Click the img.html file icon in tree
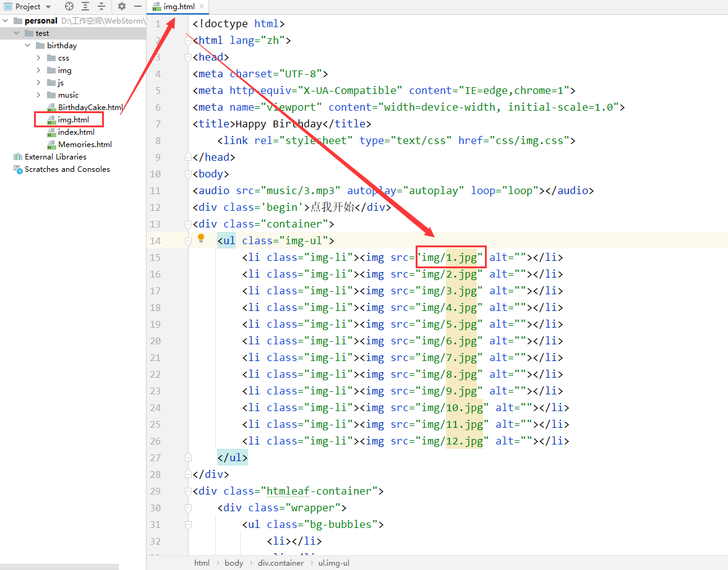 51,120
